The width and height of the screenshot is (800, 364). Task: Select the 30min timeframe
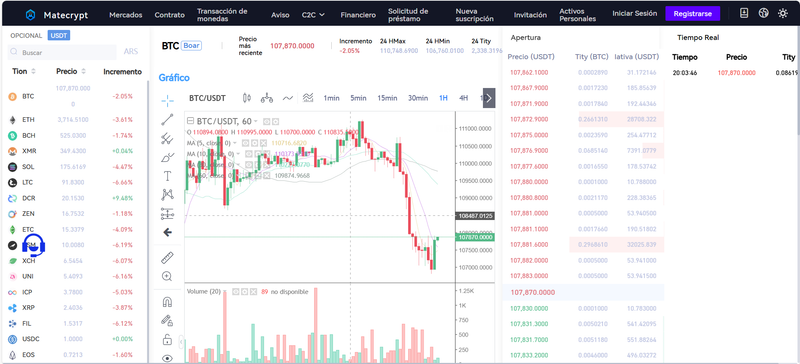click(418, 98)
